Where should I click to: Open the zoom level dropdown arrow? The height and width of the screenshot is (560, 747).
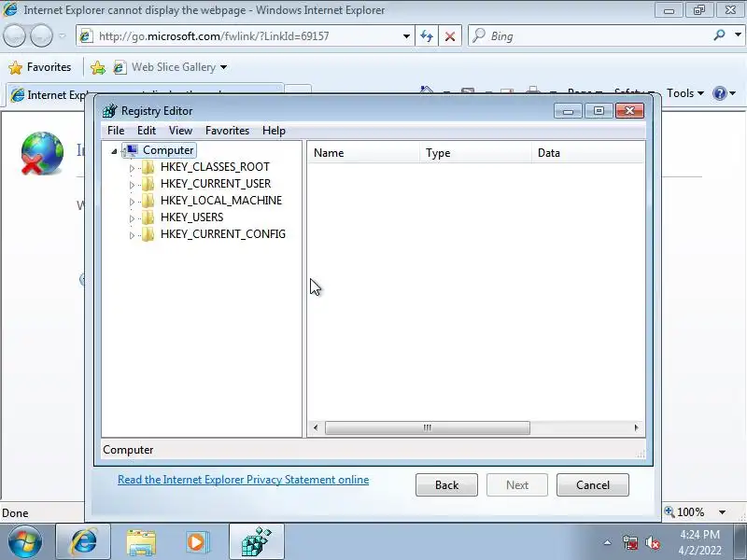click(x=722, y=512)
